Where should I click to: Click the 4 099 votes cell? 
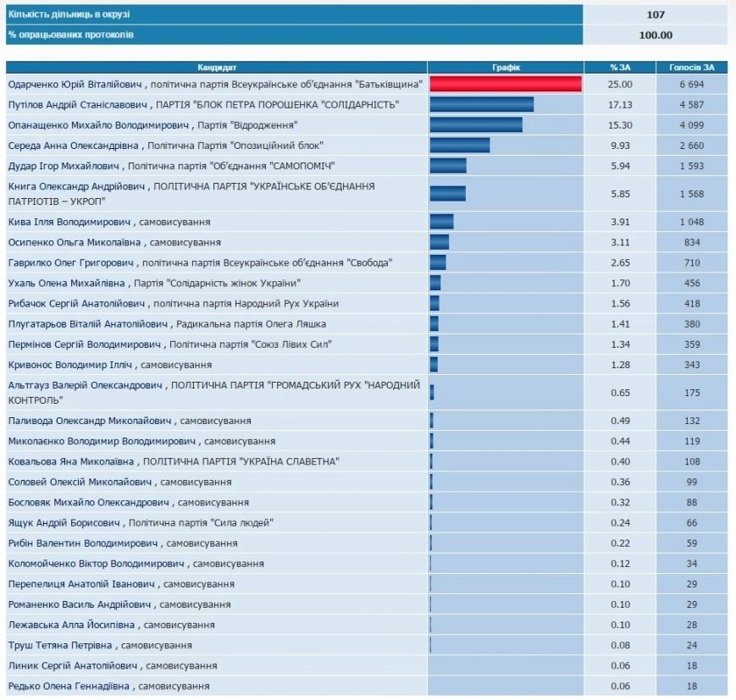[x=692, y=124]
